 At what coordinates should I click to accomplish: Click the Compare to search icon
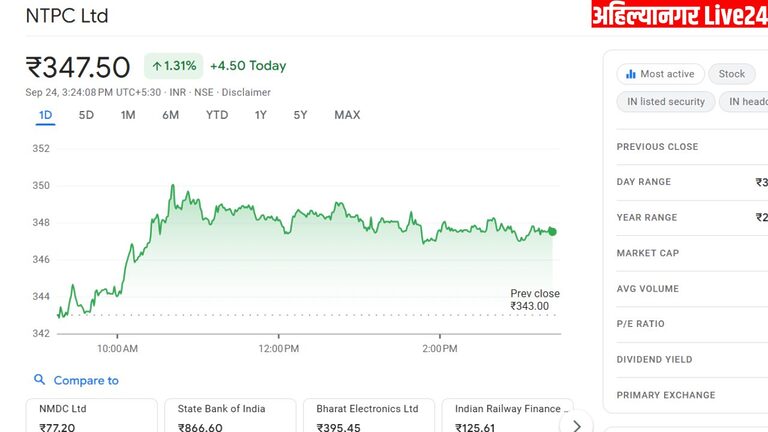pos(40,380)
